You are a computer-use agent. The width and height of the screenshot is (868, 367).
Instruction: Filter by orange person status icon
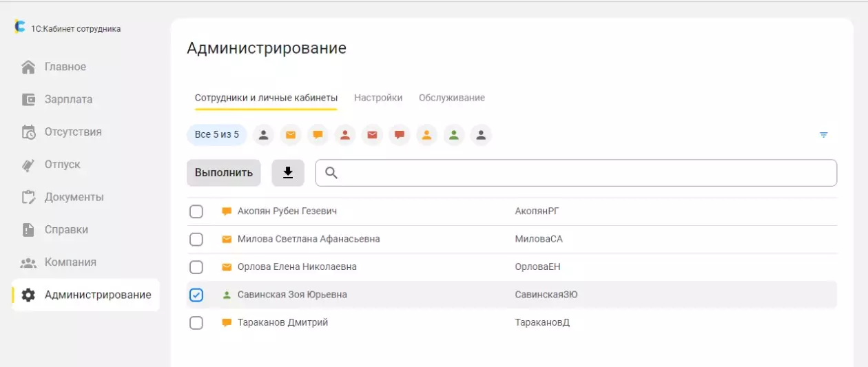[x=426, y=135]
